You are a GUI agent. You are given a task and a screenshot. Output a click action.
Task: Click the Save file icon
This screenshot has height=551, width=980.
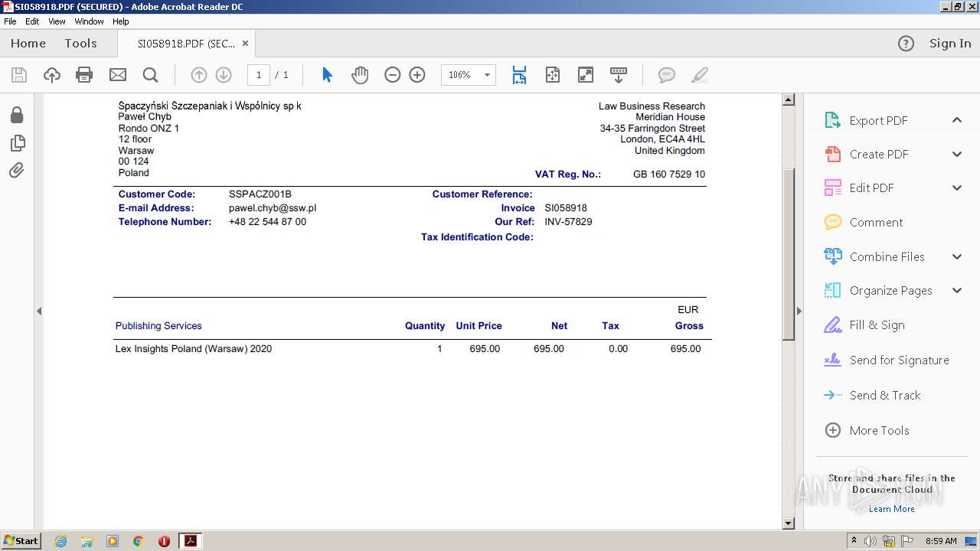19,75
